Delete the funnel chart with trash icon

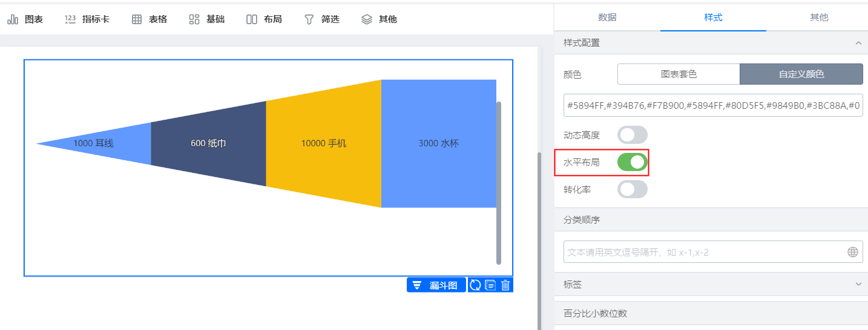coord(506,285)
